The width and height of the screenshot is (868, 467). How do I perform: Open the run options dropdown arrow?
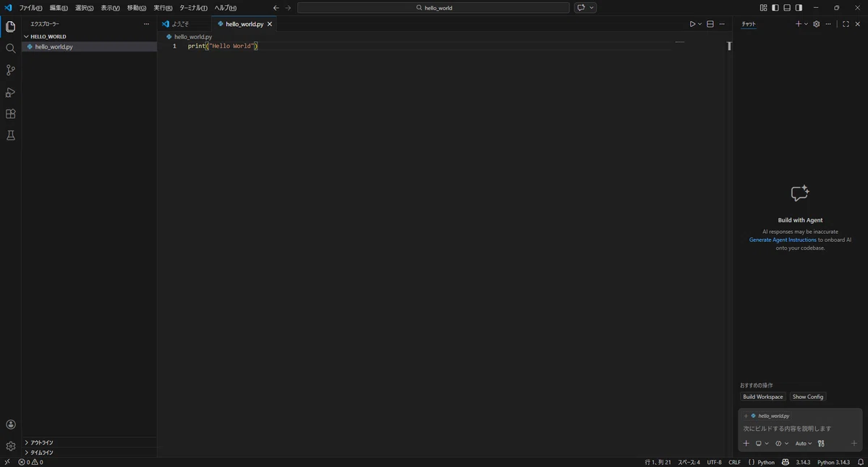tap(699, 24)
